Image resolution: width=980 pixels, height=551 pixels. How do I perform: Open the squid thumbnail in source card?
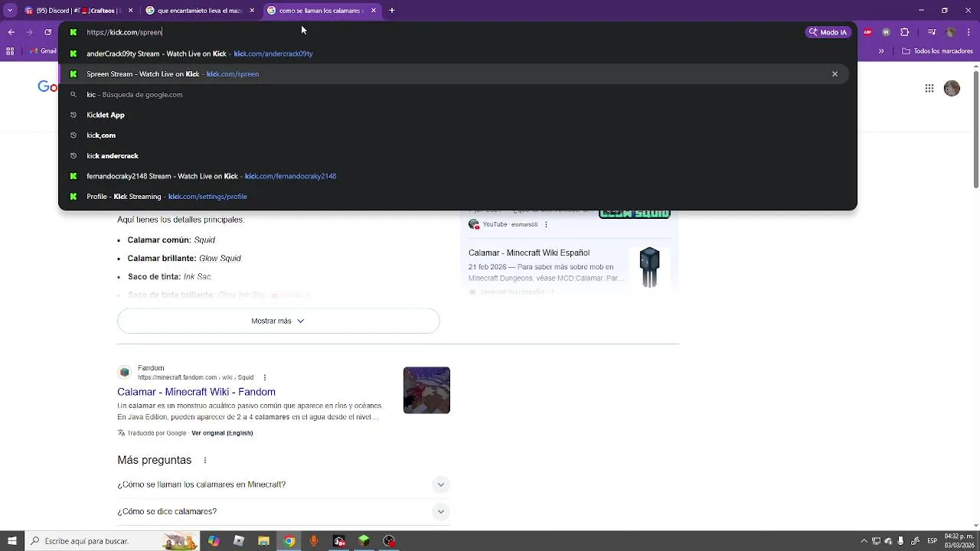(649, 267)
